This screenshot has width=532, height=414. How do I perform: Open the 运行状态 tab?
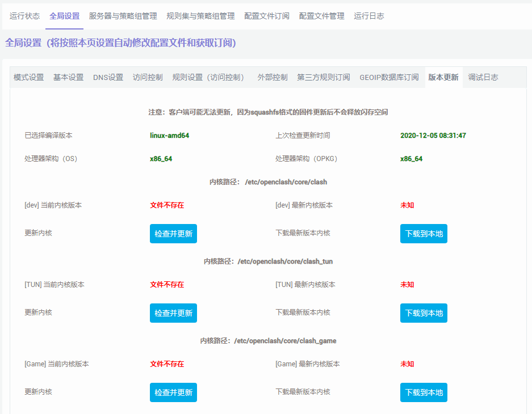(x=24, y=16)
